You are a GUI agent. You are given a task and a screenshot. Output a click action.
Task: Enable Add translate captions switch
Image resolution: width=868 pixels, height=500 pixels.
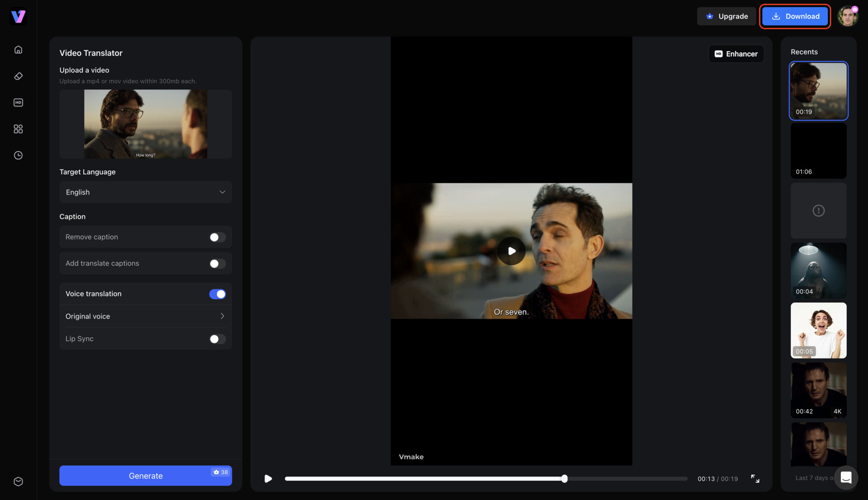tap(217, 264)
